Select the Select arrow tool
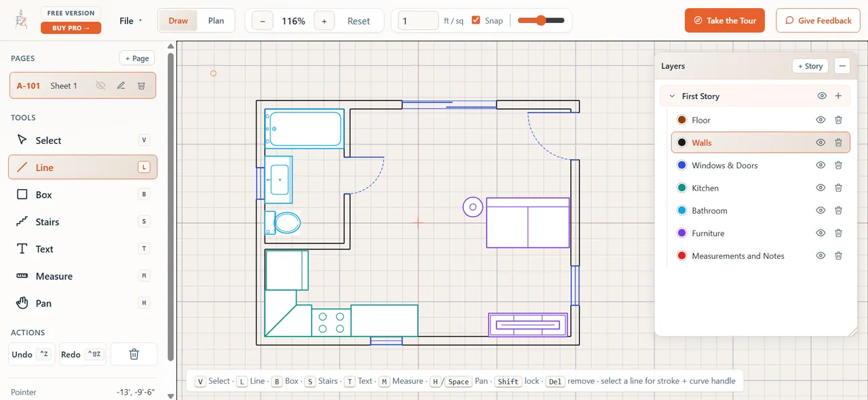Viewport: 868px width, 400px height. coord(83,140)
